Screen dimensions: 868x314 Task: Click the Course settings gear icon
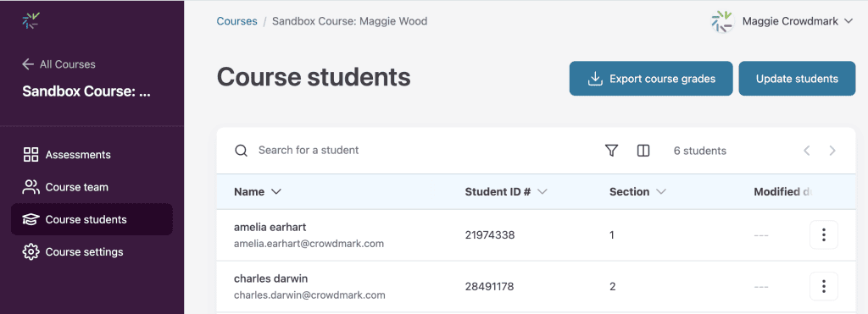pyautogui.click(x=31, y=252)
